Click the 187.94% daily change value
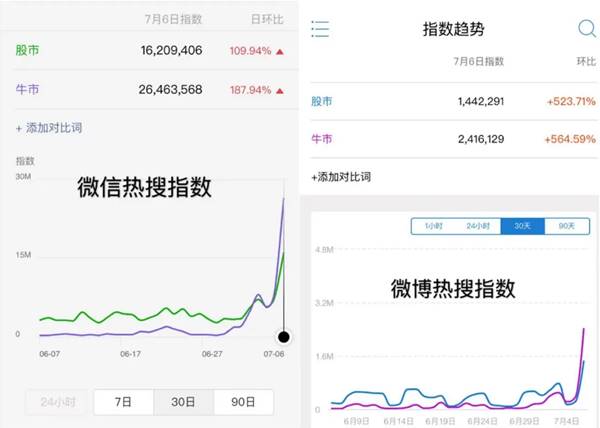This screenshot has width=600, height=428. [x=250, y=90]
